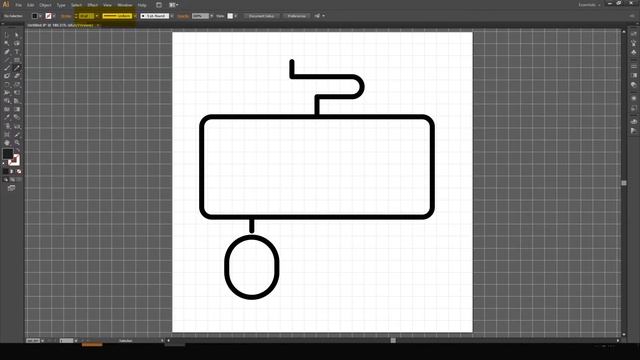Select the Shape Builder tool
The width and height of the screenshot is (640, 360).
7,101
